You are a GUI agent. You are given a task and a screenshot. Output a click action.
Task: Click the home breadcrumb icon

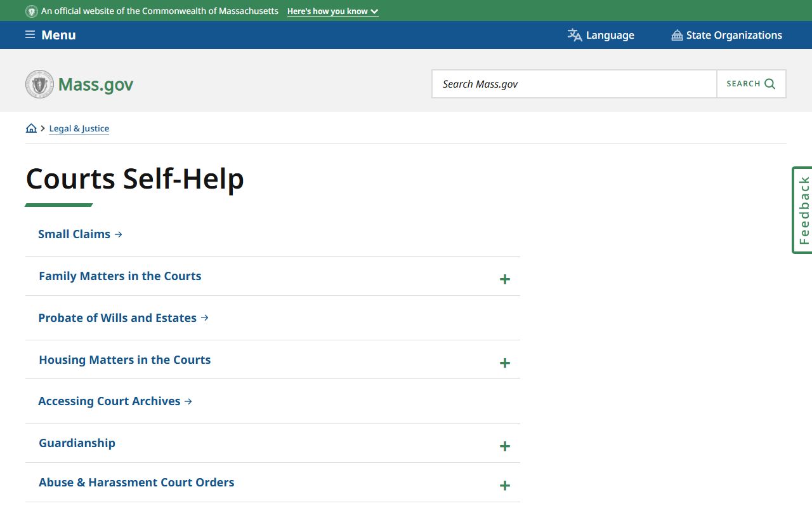31,128
